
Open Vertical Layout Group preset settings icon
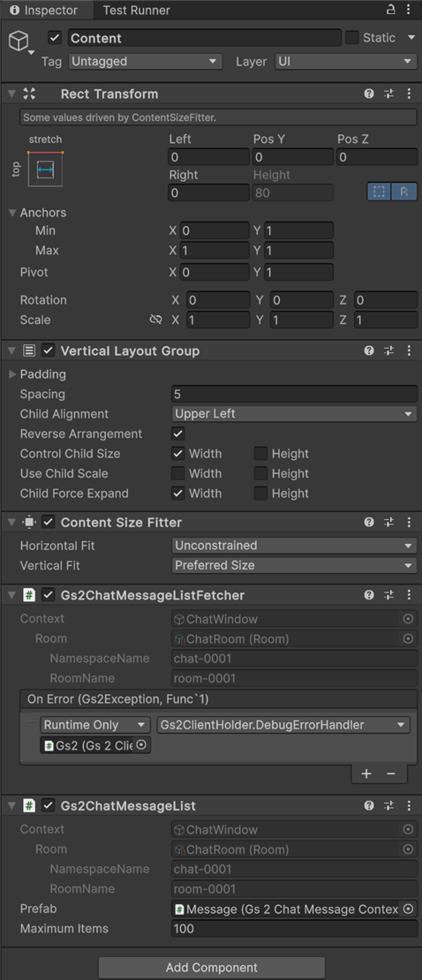(388, 351)
